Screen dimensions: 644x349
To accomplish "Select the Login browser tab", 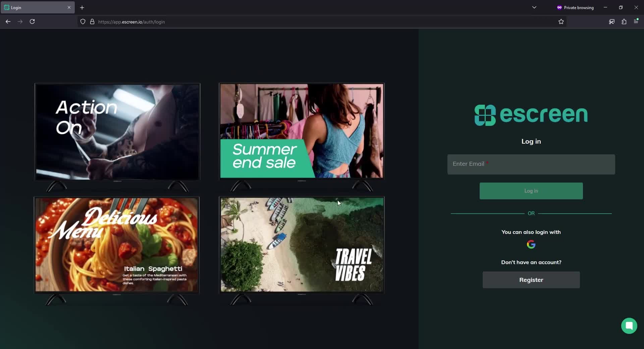I will point(34,7).
